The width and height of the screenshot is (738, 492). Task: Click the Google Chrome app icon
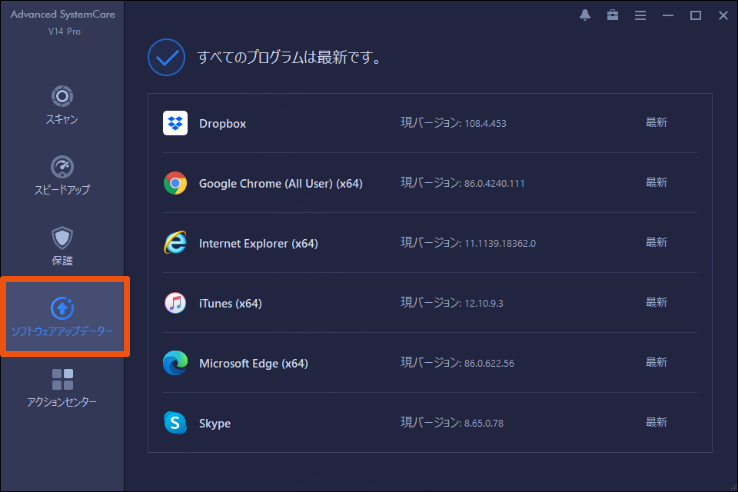pos(175,183)
